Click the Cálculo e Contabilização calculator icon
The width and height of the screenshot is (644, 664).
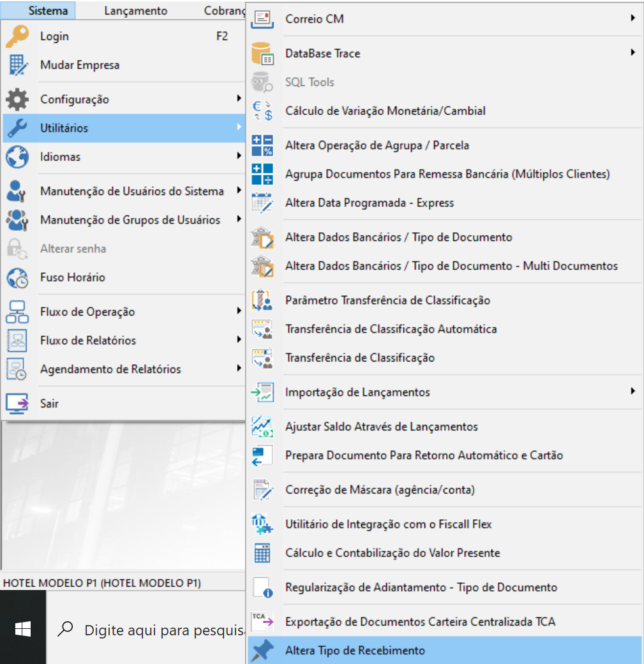point(262,553)
